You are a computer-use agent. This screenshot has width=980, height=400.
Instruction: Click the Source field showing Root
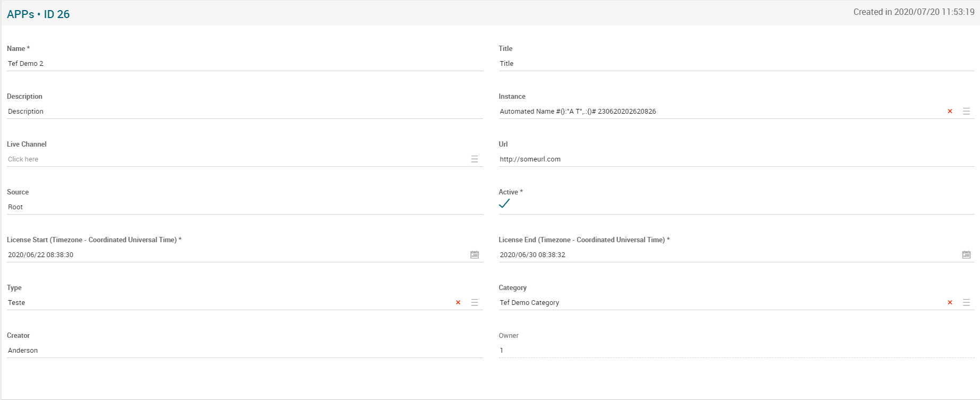coord(244,207)
